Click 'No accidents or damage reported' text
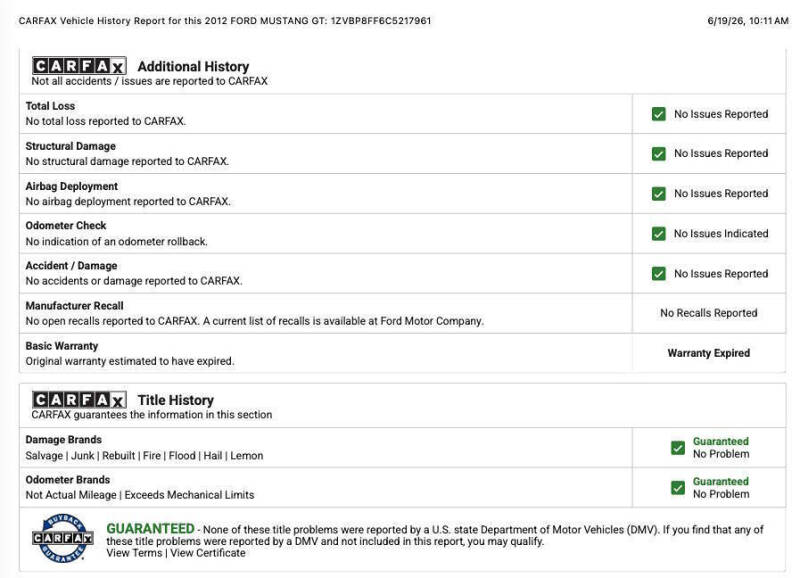 click(134, 281)
